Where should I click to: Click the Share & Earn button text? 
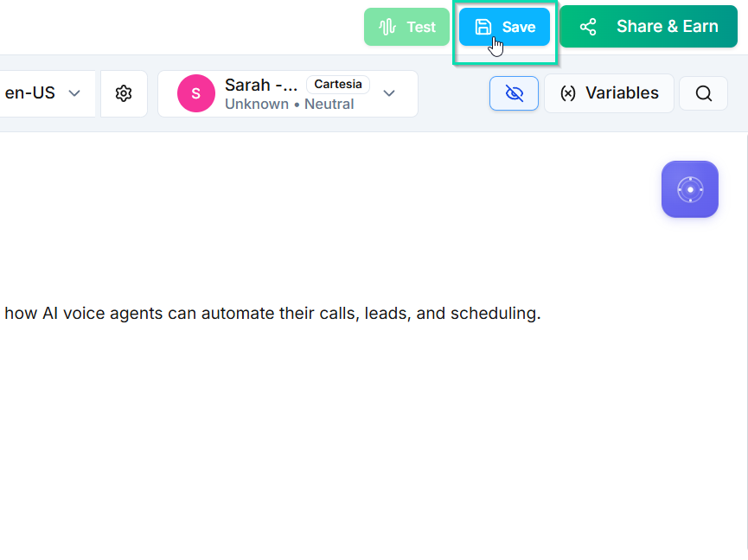[667, 27]
